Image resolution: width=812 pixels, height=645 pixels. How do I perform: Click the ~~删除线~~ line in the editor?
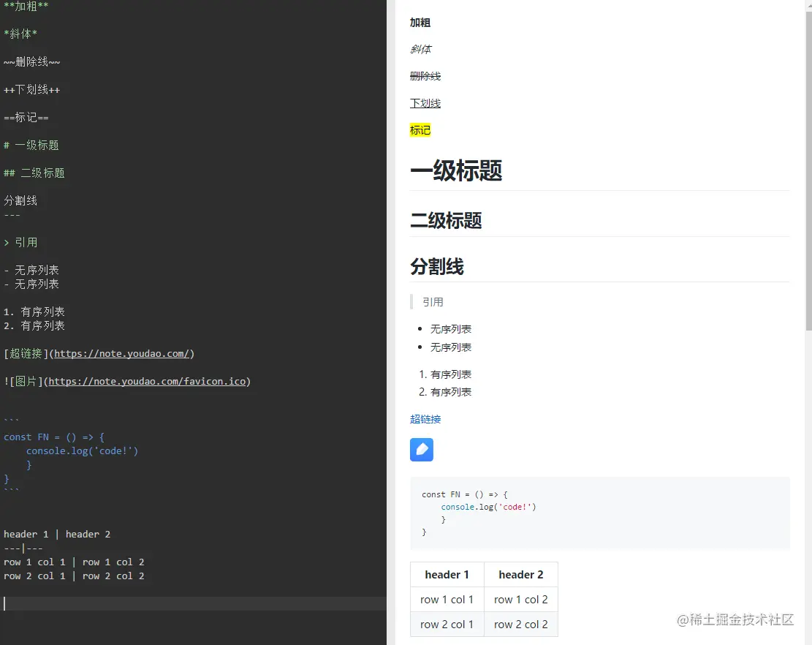click(x=31, y=62)
